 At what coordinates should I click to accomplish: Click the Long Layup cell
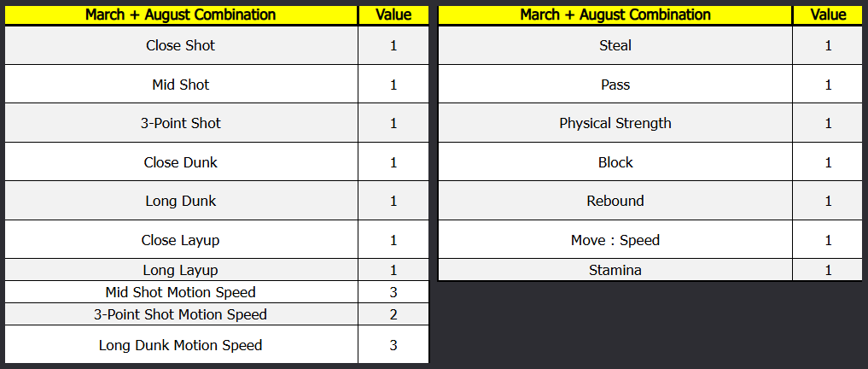[x=180, y=270]
